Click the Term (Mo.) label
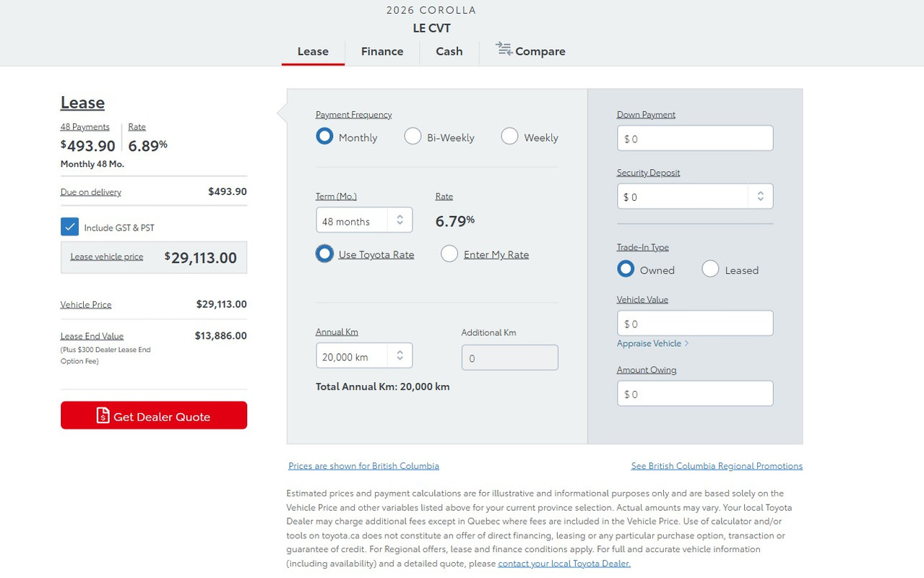The width and height of the screenshot is (924, 578). [336, 196]
